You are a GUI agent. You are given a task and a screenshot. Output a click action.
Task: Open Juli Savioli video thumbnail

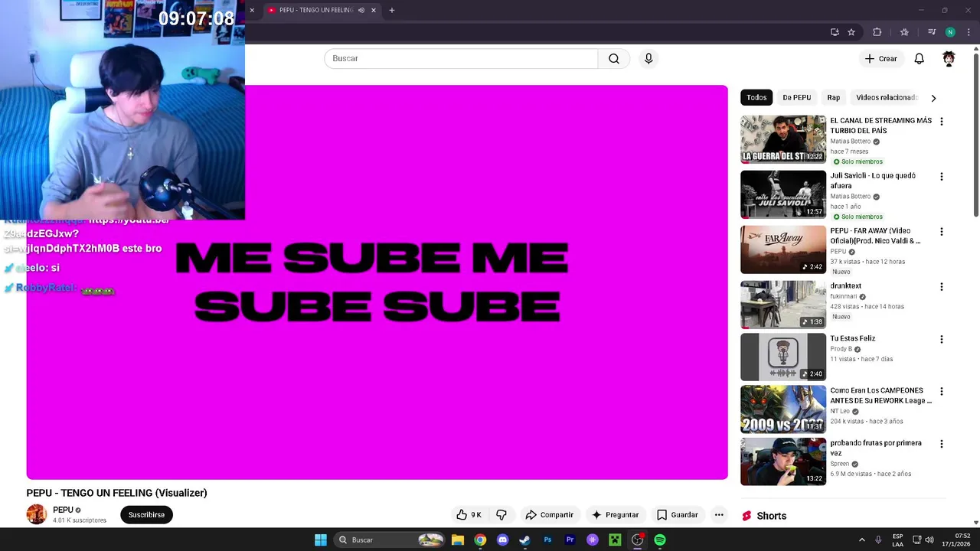(783, 194)
